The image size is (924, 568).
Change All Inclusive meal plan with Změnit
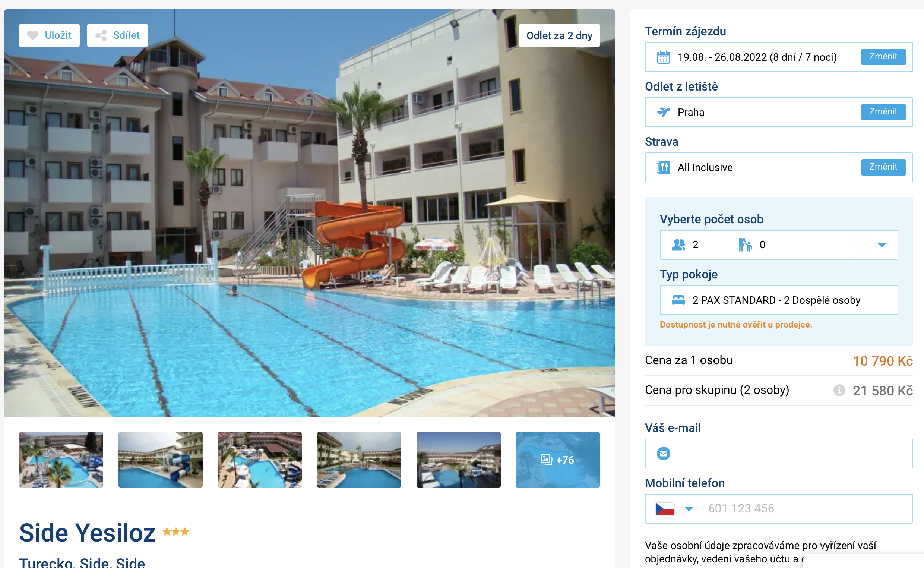click(883, 167)
